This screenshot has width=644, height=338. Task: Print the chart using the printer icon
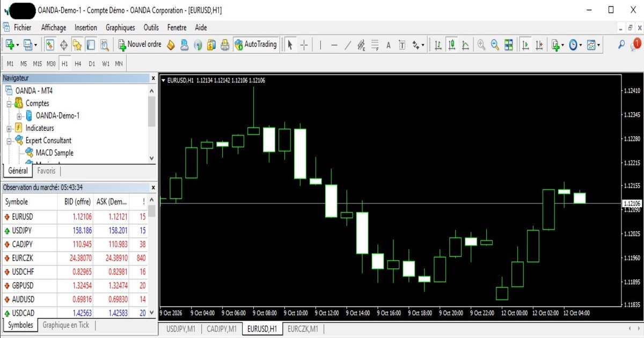click(225, 45)
